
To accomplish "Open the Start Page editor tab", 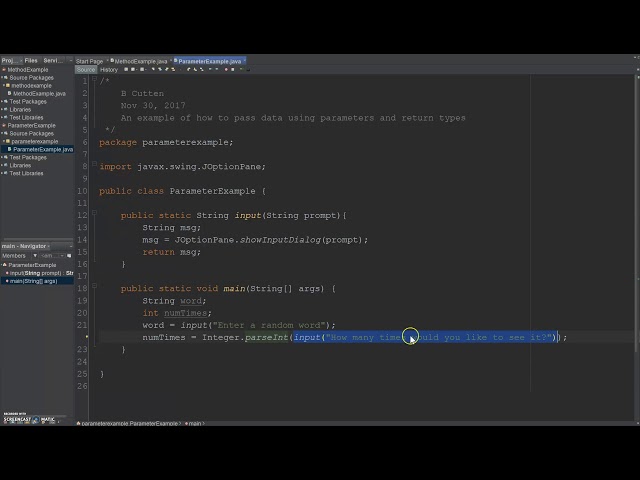I will coord(89,61).
